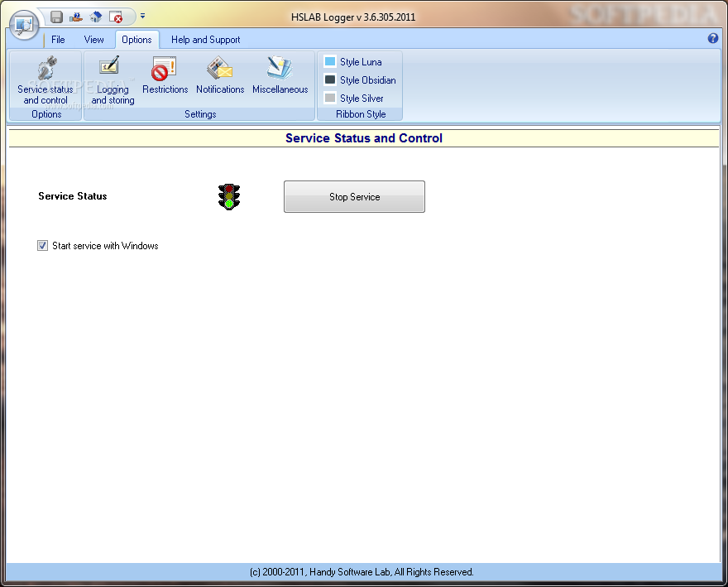Viewport: 728px width, 587px height.
Task: Open Logging and storing settings
Action: pos(113,80)
